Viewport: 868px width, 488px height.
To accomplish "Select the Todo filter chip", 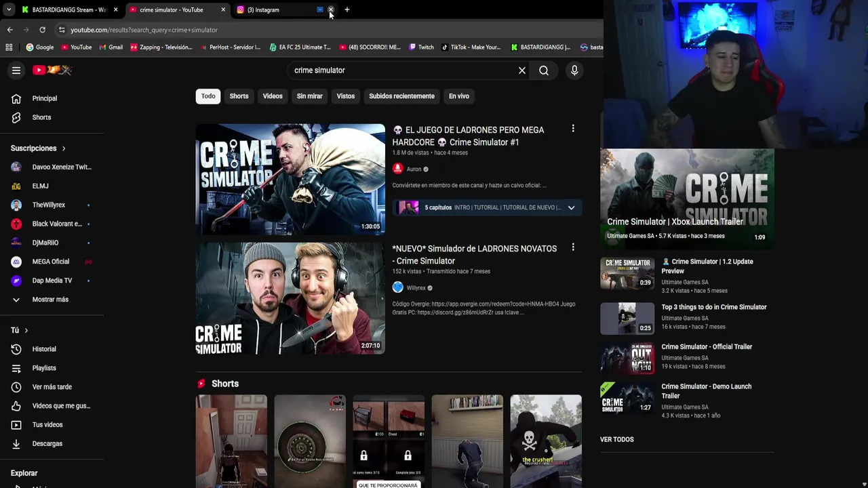I will [x=208, y=96].
